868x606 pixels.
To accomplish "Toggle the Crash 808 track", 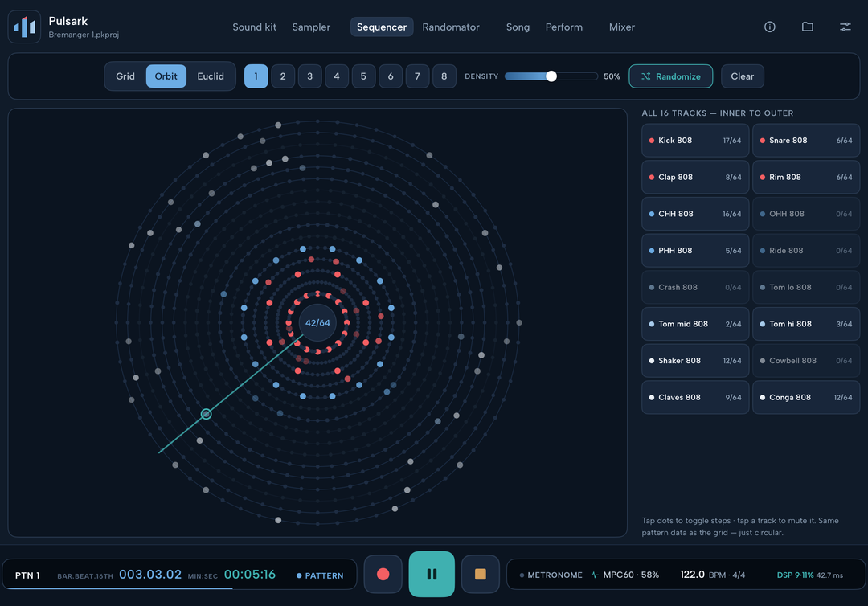I will point(694,287).
